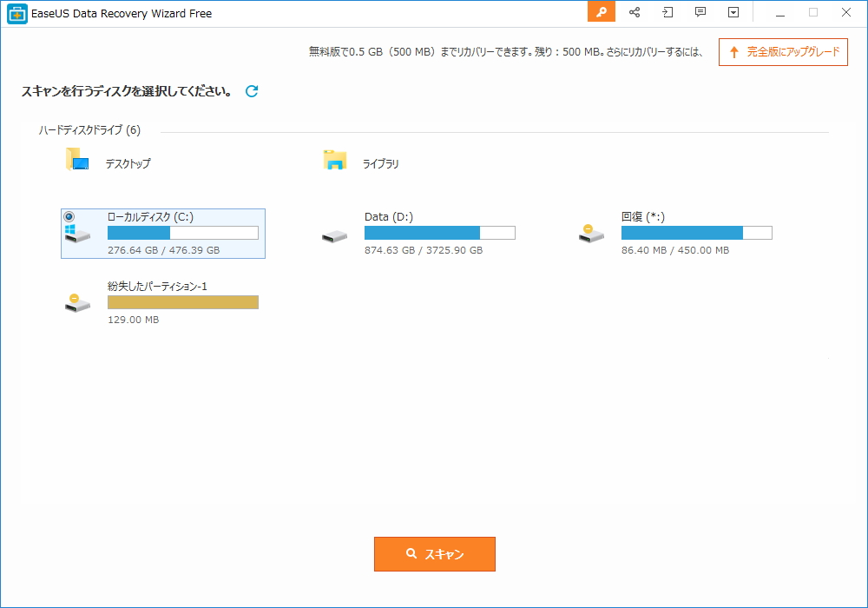Open the share options icon
Image resolution: width=868 pixels, height=608 pixels.
click(635, 12)
